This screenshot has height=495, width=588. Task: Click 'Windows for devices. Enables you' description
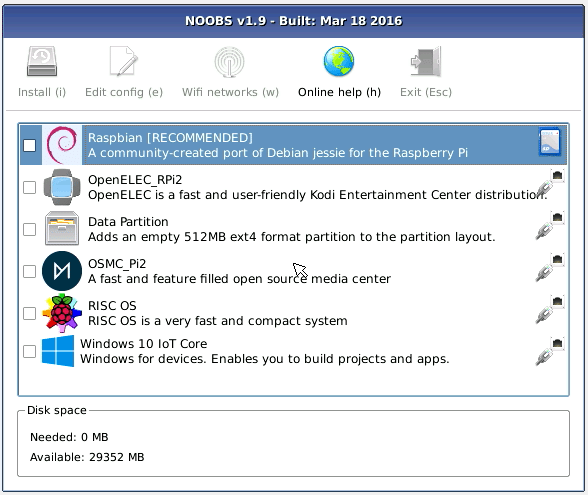point(265,359)
